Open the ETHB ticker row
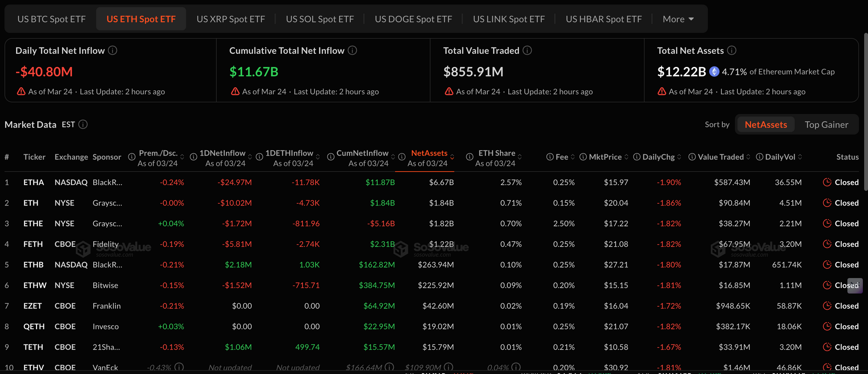Image resolution: width=868 pixels, height=374 pixels. [x=431, y=265]
